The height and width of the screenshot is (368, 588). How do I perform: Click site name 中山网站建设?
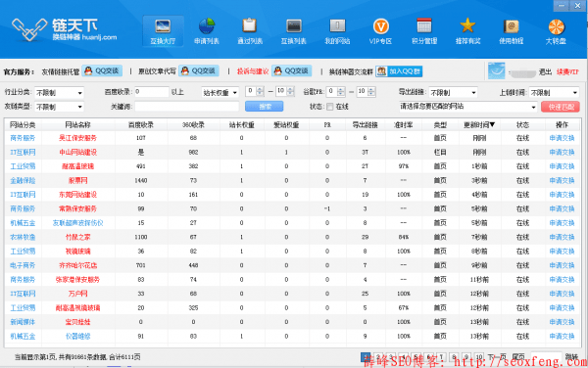[x=77, y=153]
